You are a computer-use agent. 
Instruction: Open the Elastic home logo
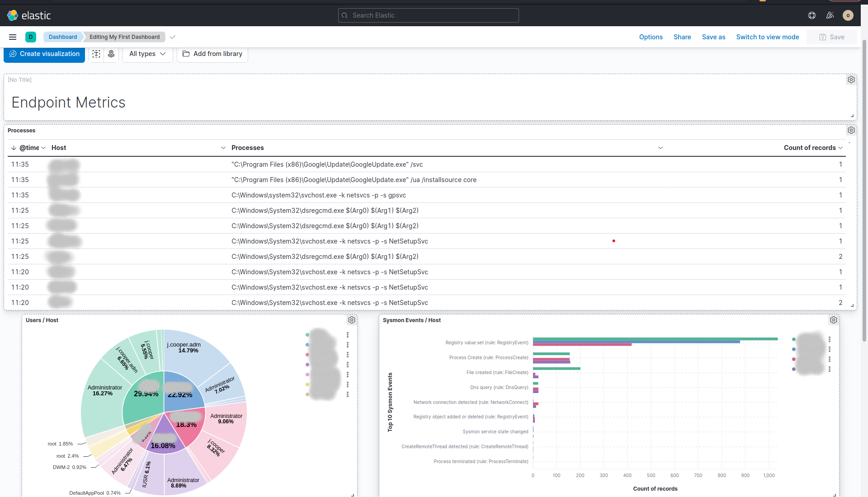29,15
